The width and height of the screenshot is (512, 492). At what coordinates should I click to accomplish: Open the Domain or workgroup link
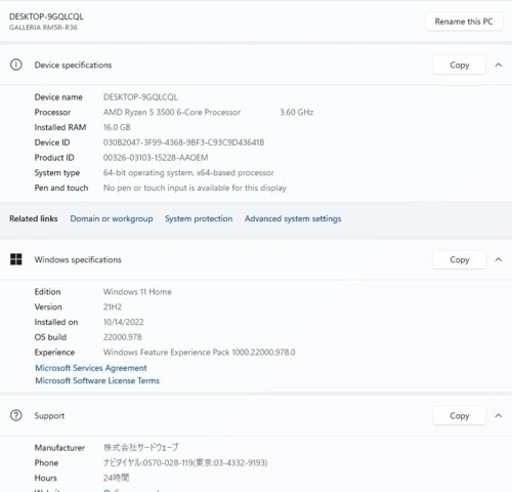point(111,219)
